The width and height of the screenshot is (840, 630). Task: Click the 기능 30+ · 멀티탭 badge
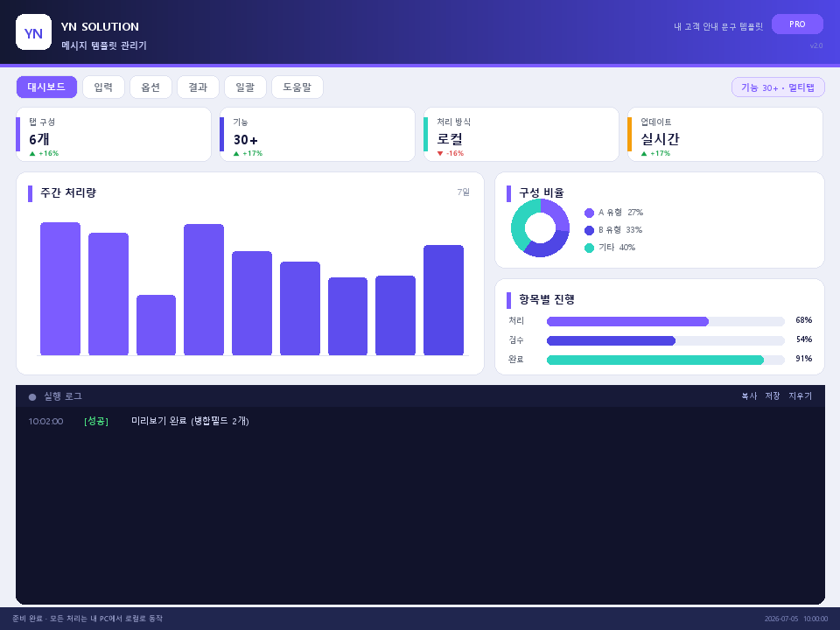778,87
